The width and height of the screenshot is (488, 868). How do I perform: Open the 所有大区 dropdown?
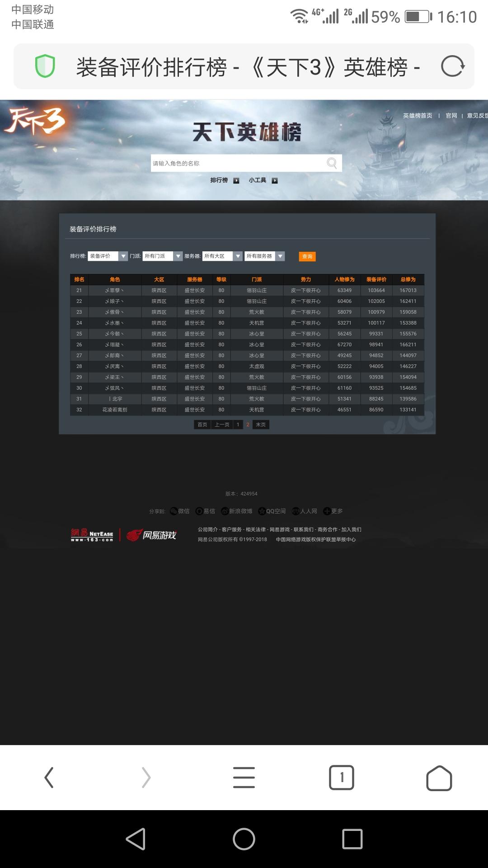click(222, 256)
